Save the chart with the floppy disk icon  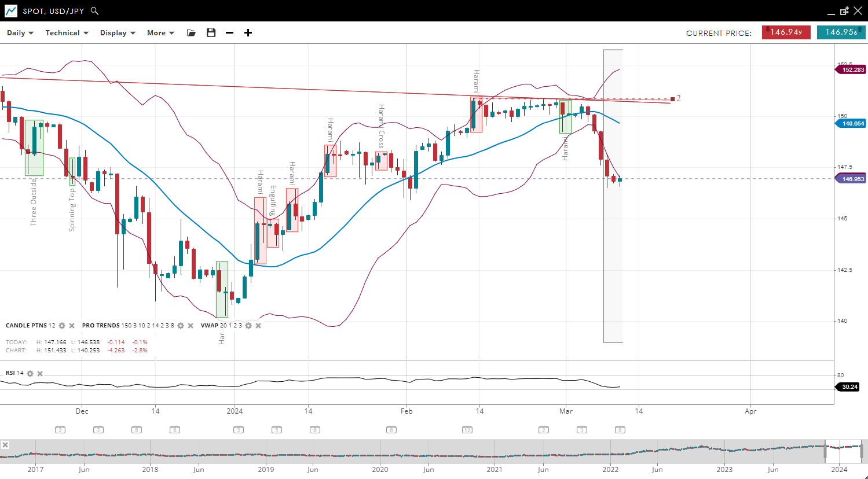point(211,33)
